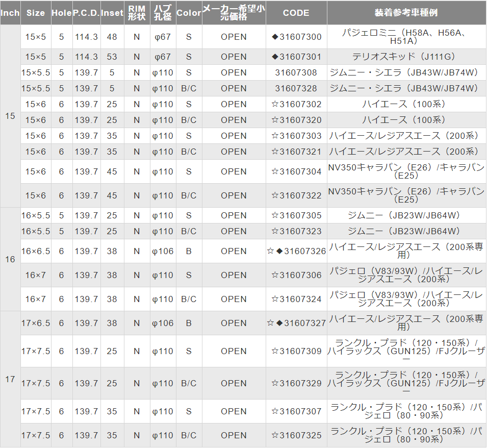
Task: Click the 15 inch group cell
Action: click(x=10, y=116)
